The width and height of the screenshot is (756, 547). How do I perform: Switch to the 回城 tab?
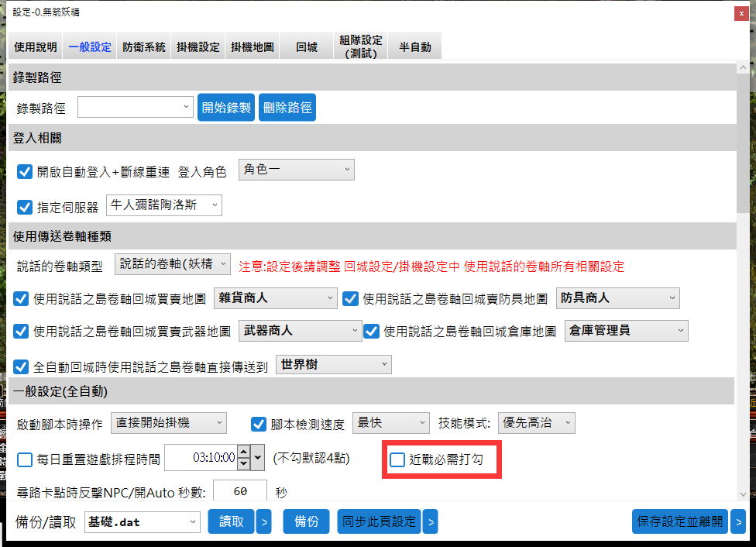pos(307,46)
